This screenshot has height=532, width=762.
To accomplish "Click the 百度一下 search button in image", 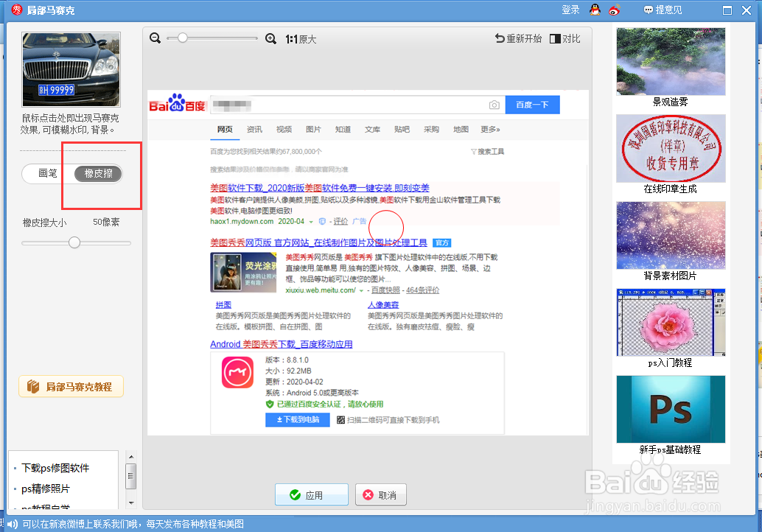I will click(532, 105).
